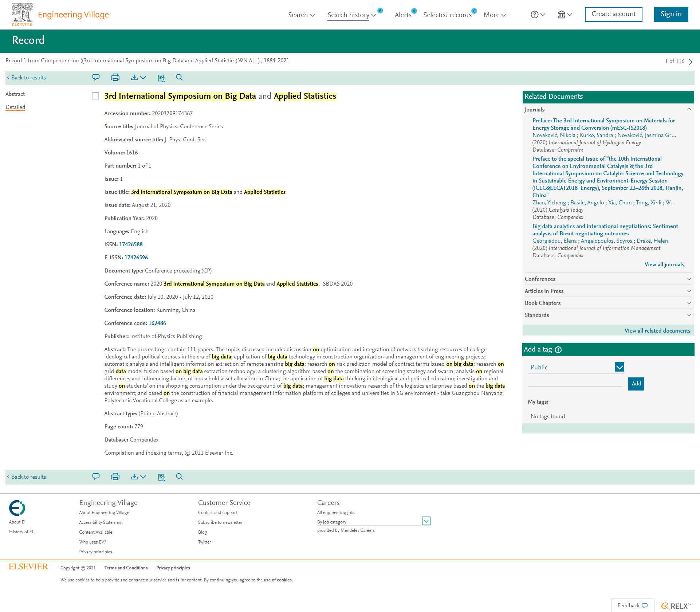The height and width of the screenshot is (612, 700).
Task: Open the By job category dropdown
Action: point(374,521)
